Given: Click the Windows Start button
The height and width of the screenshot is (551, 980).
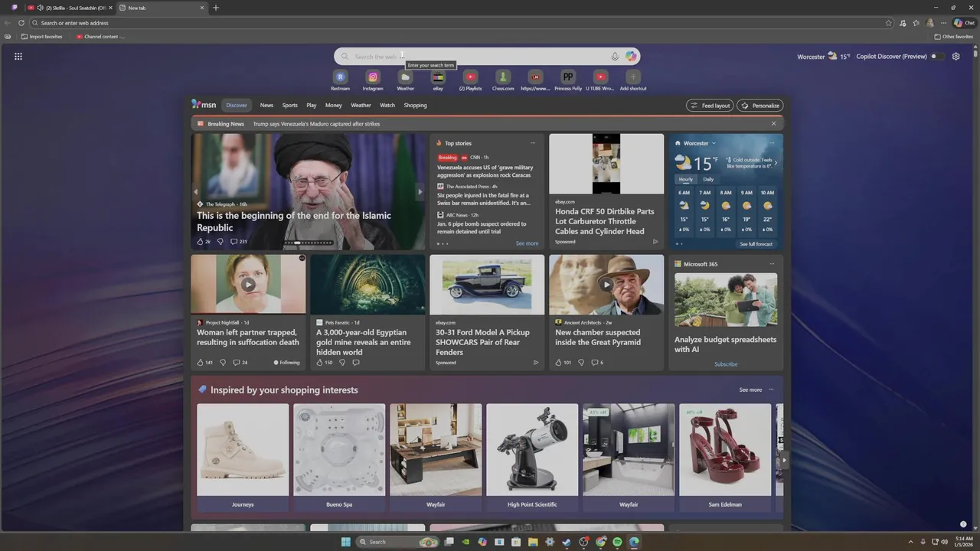Looking at the screenshot, I should click(x=346, y=542).
